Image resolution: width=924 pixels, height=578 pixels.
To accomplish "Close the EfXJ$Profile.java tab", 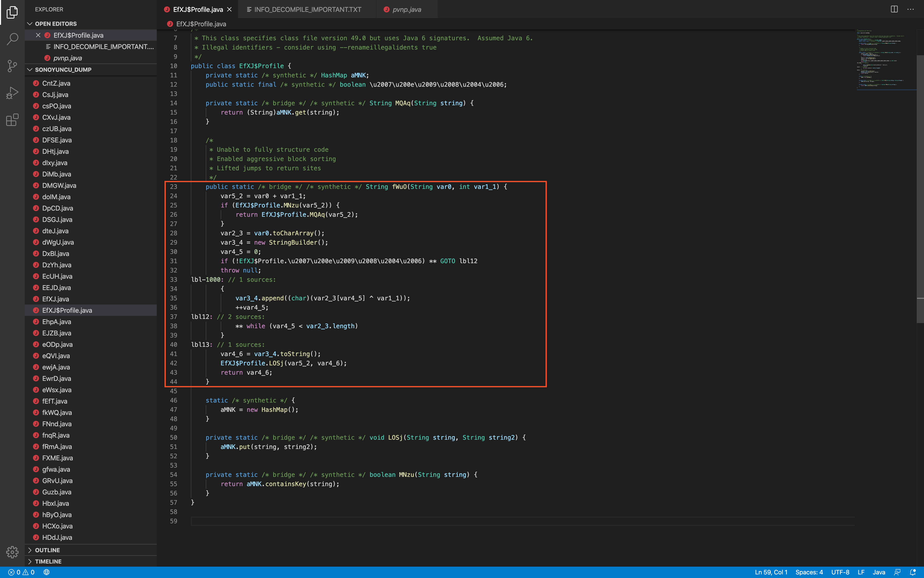I will pos(229,9).
